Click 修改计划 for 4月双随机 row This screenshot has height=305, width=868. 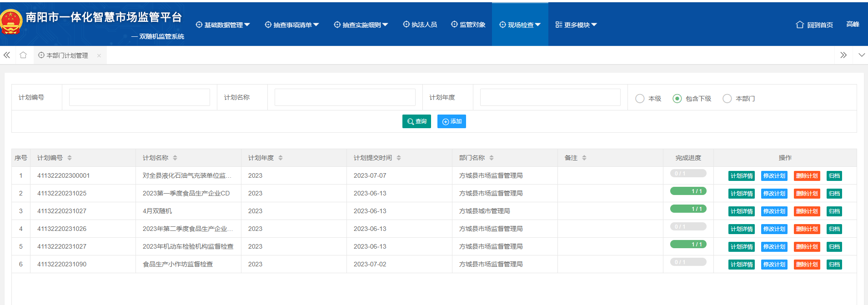coord(774,211)
